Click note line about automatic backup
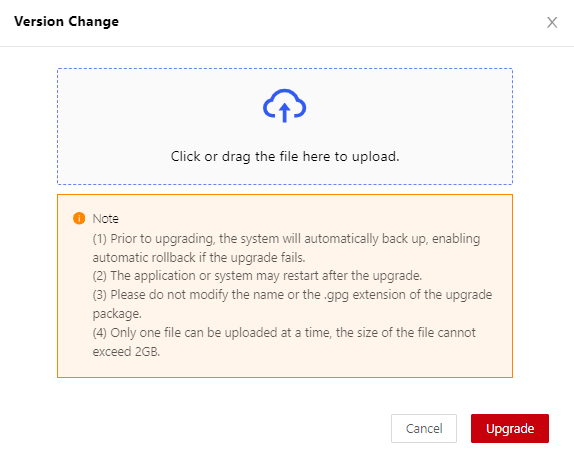The image size is (574, 452). point(286,239)
